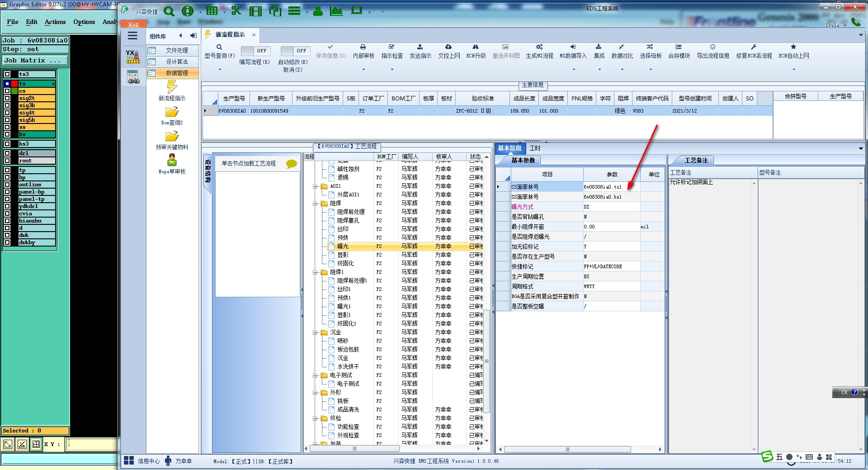This screenshot has height=470, width=868.
Task: Click the 新流程指示 lightning icon in the component library
Action: pyautogui.click(x=172, y=86)
